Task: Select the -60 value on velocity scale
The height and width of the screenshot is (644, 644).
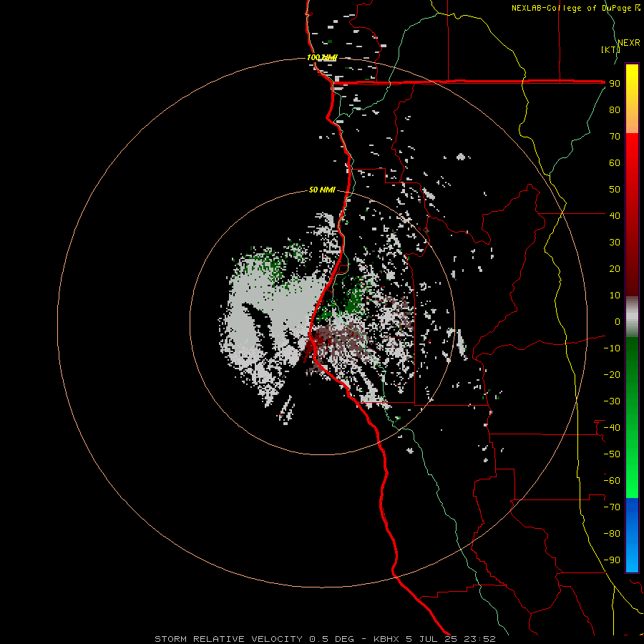Action: pos(612,481)
